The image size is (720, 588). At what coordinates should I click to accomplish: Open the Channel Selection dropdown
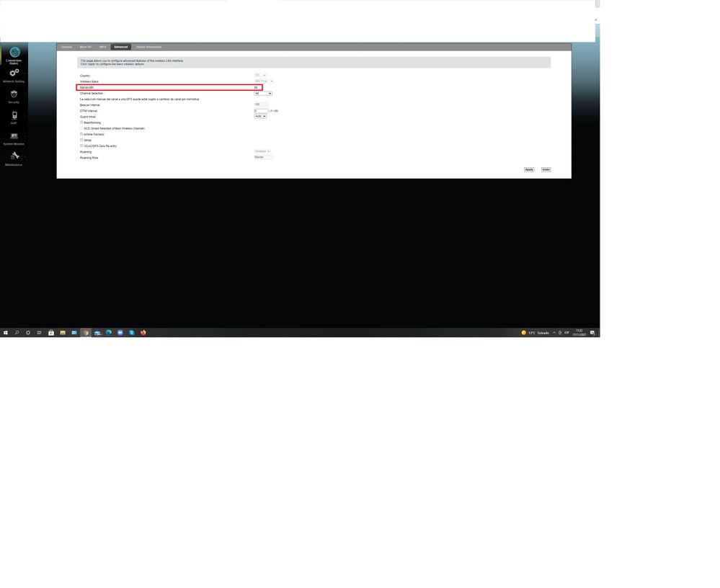263,93
